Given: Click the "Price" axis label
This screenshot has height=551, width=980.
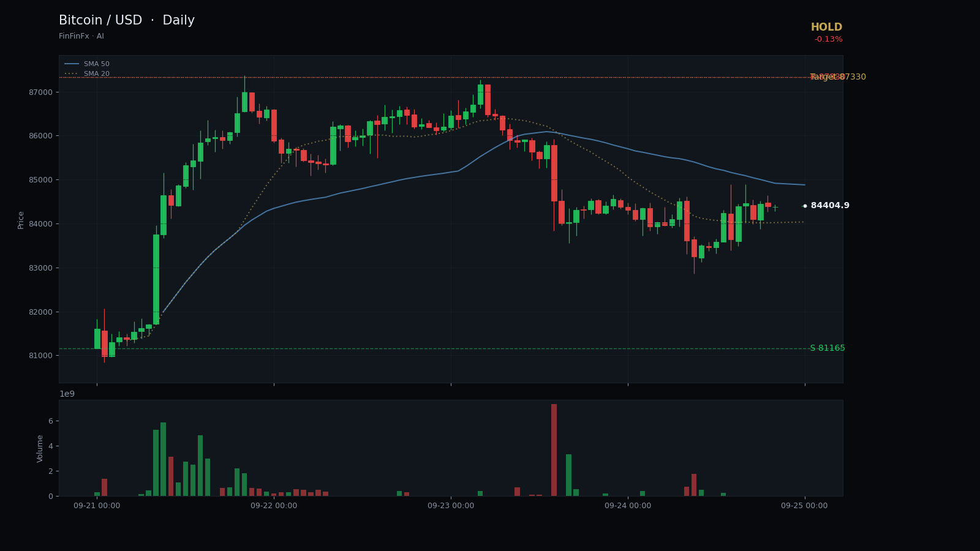Looking at the screenshot, I should [21, 220].
